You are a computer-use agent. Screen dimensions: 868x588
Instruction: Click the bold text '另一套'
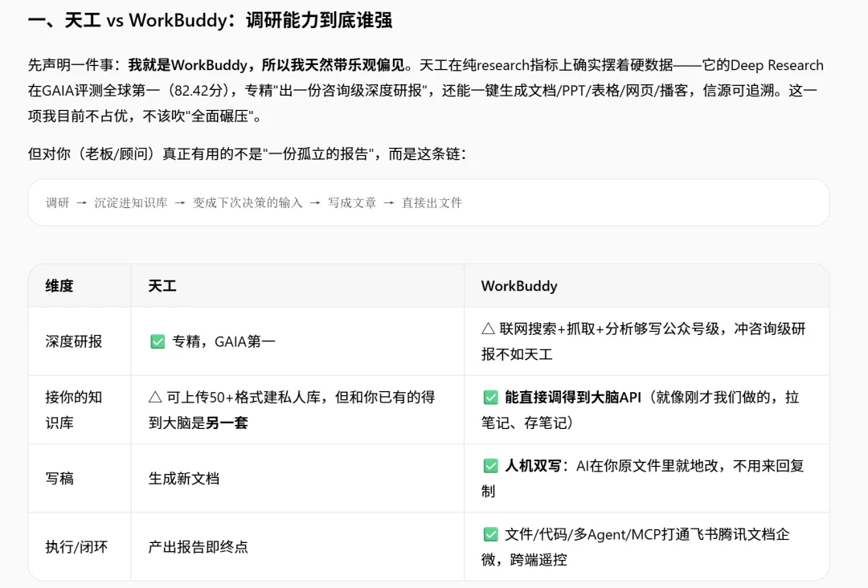[227, 423]
